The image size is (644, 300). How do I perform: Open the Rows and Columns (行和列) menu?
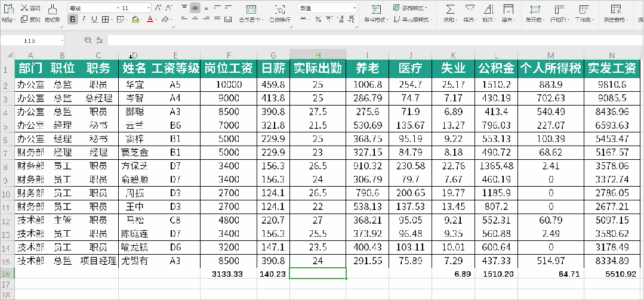click(559, 13)
